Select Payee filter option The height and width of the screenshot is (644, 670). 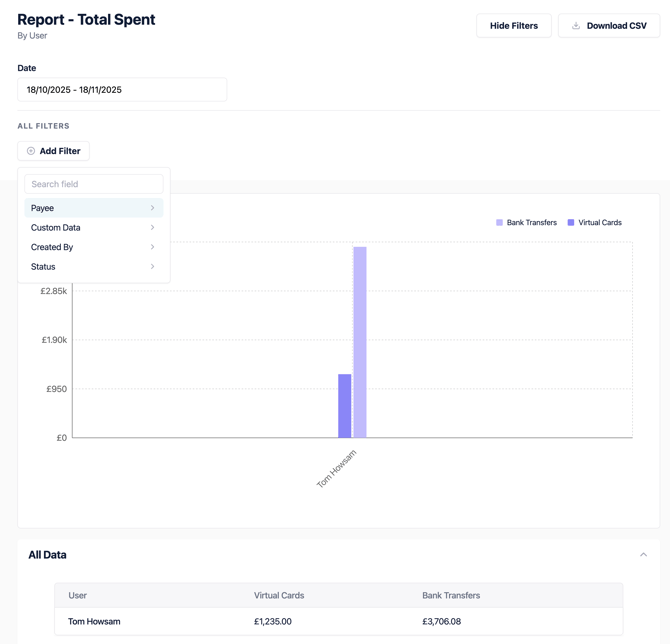click(x=43, y=208)
